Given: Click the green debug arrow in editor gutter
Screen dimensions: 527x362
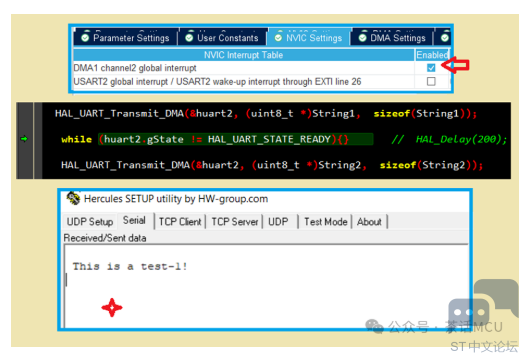Looking at the screenshot, I should (x=24, y=138).
